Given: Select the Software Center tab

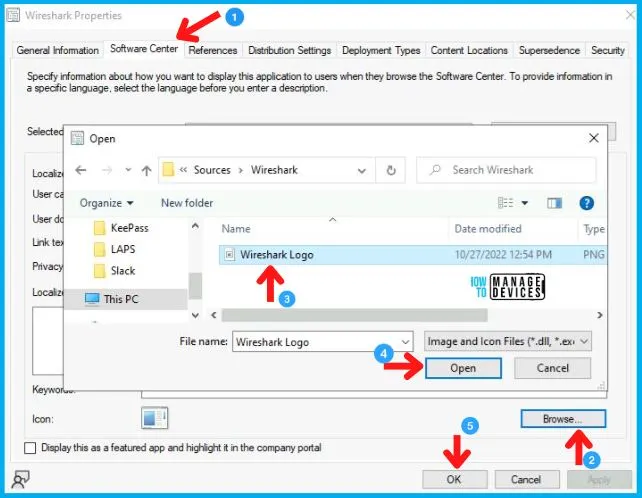Looking at the screenshot, I should click(x=144, y=49).
